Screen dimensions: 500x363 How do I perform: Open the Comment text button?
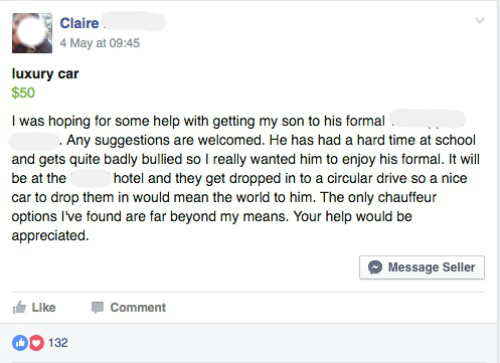(x=138, y=307)
